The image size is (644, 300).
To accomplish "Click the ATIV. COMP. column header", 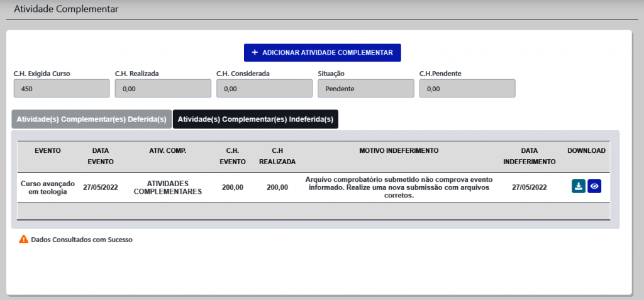I will coord(167,151).
